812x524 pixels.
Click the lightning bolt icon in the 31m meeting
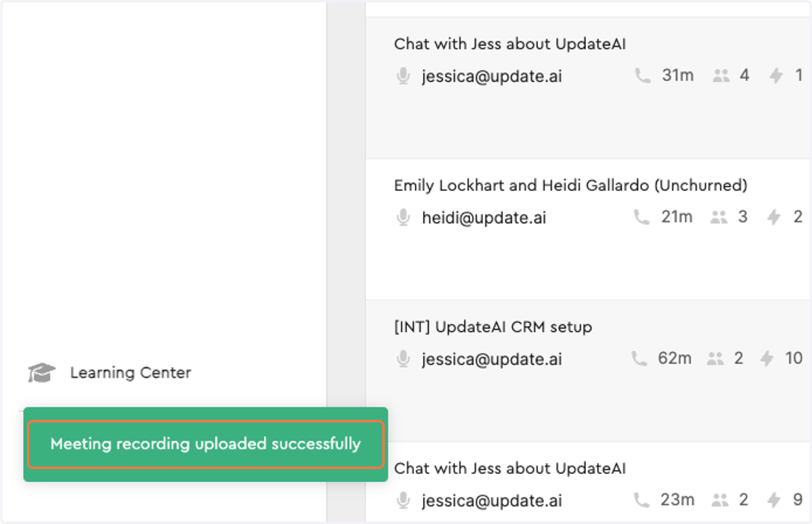click(776, 76)
